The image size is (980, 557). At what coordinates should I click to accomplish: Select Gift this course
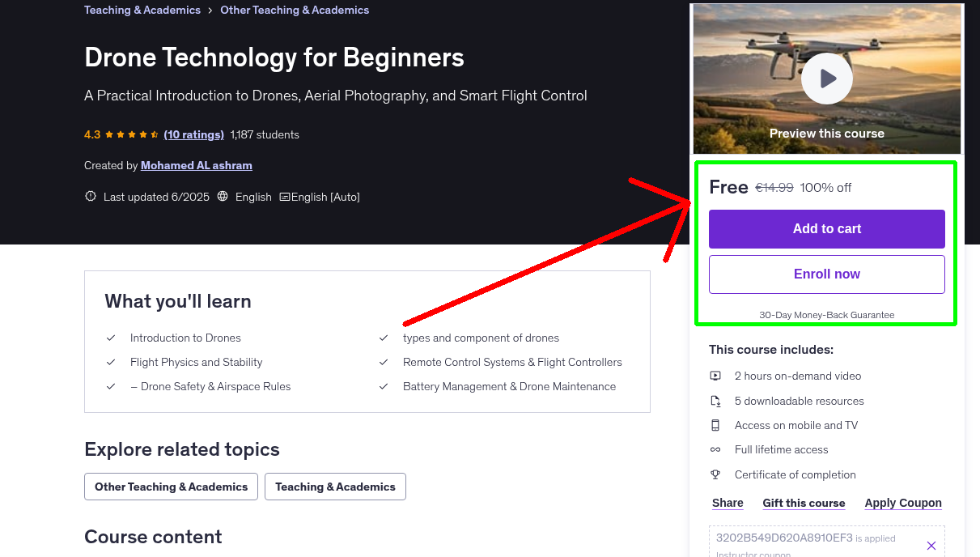point(804,503)
